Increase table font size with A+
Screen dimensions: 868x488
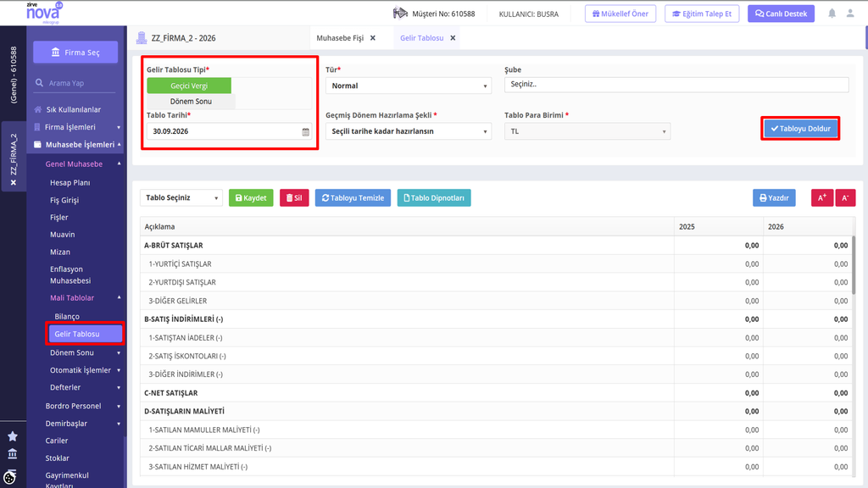pyautogui.click(x=822, y=198)
